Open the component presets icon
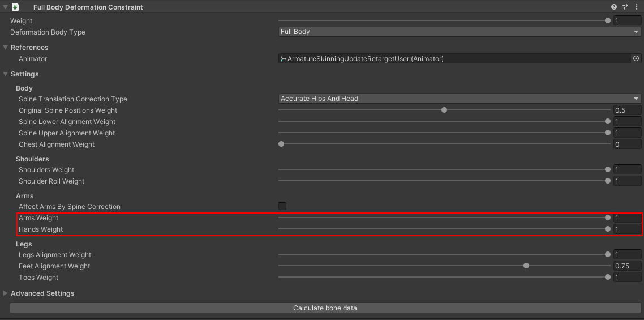644x320 pixels. (x=625, y=7)
